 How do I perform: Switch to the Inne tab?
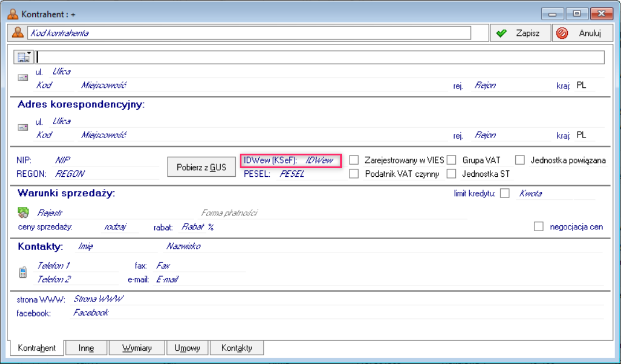86,348
